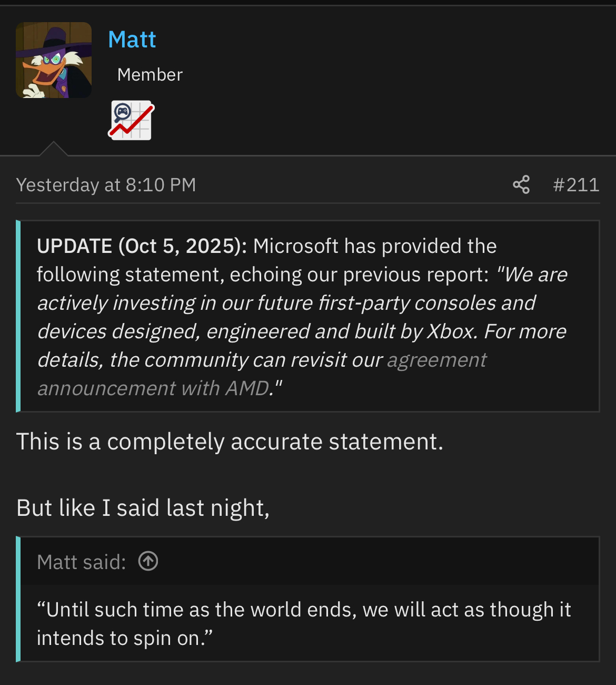The image size is (616, 685).
Task: Click "This is a completely accurate statement."
Action: pos(230,442)
